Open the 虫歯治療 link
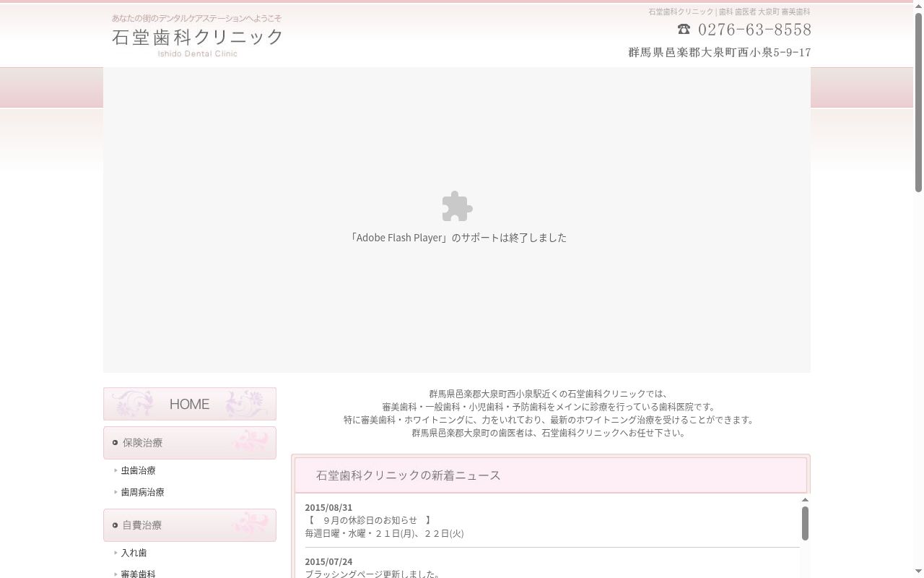Image resolution: width=924 pixels, height=578 pixels. click(x=138, y=470)
